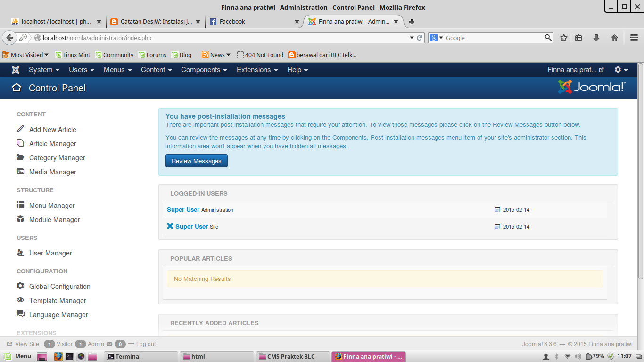This screenshot has width=644, height=362.
Task: Click the browser vertical scrollbar
Action: (x=640, y=170)
